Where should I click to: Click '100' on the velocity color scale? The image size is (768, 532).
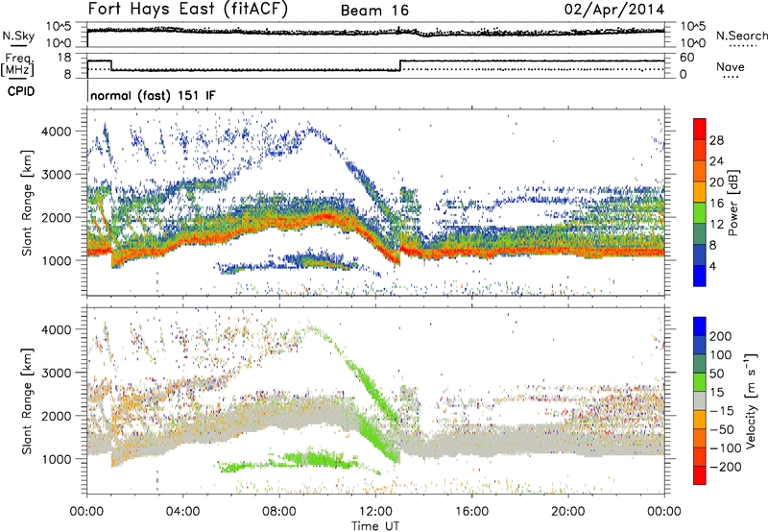point(721,354)
